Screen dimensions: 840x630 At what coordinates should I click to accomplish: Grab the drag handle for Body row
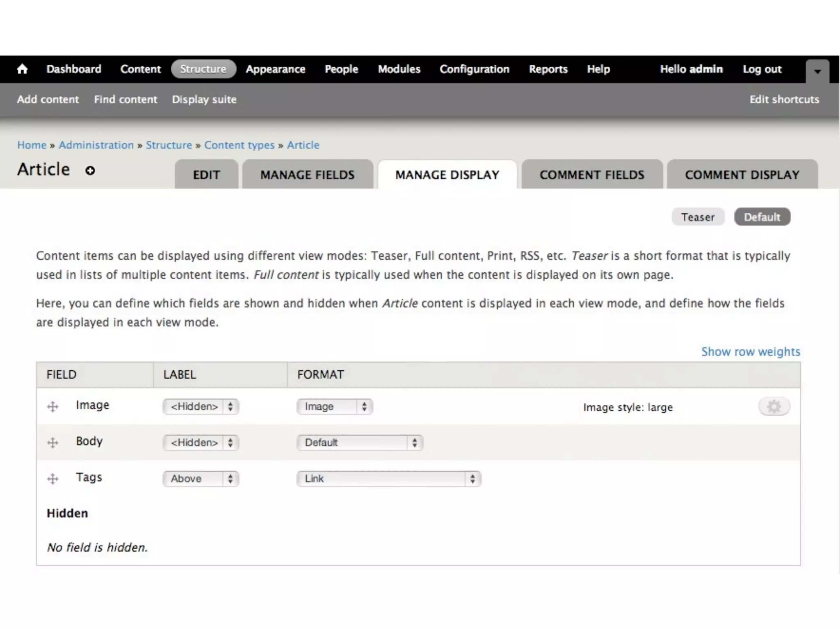(52, 443)
